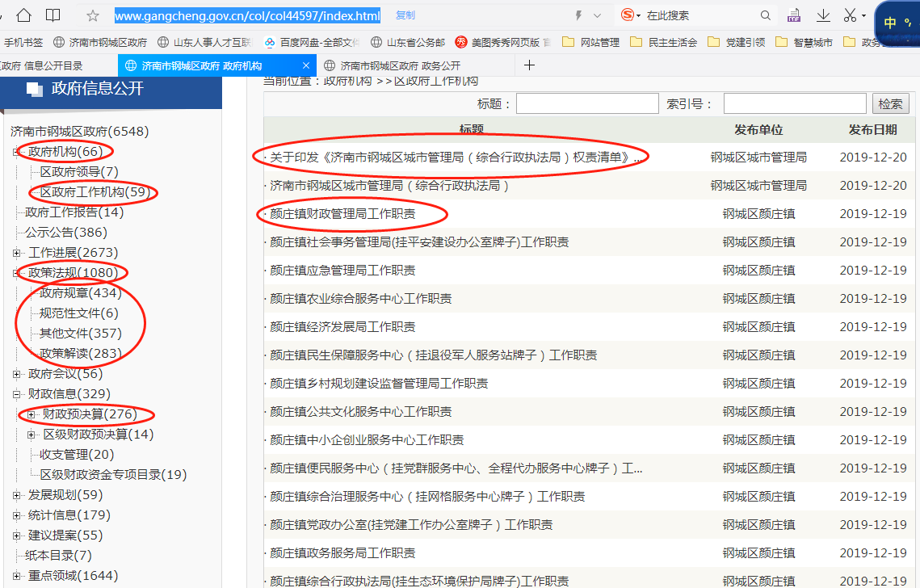Open the Sogou search engine dropdown
This screenshot has height=588, width=920.
pyautogui.click(x=631, y=15)
